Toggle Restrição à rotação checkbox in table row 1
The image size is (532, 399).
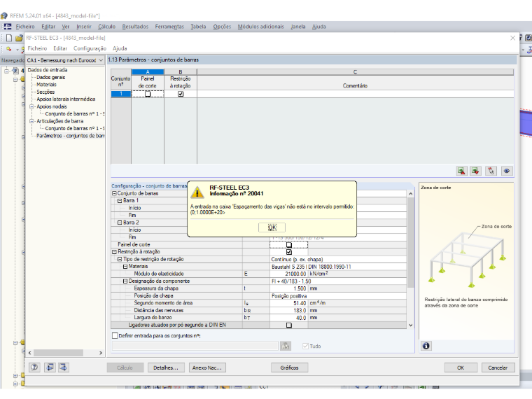[181, 94]
